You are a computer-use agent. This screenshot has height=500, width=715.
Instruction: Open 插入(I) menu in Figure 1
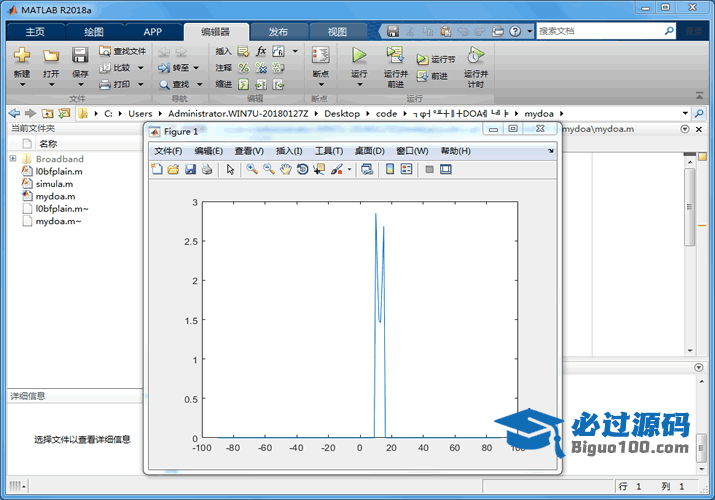coord(289,151)
